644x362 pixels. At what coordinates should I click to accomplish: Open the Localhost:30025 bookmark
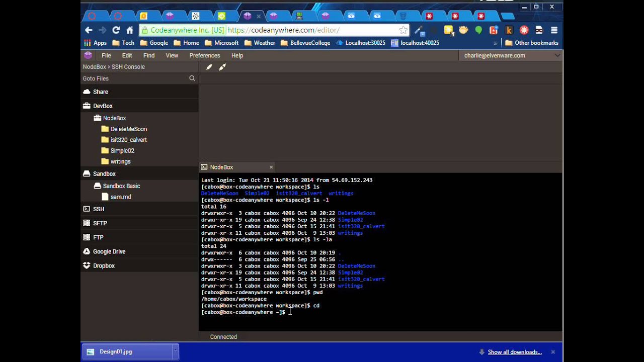[360, 43]
